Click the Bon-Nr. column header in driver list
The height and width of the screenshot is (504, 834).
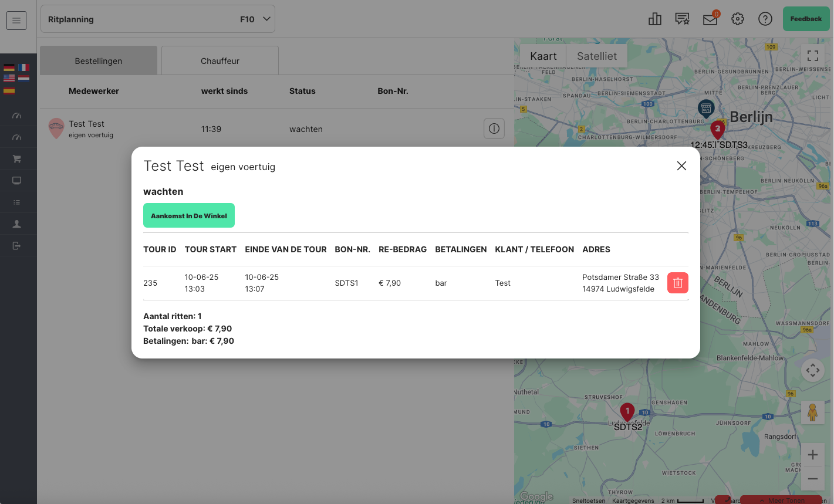(393, 91)
